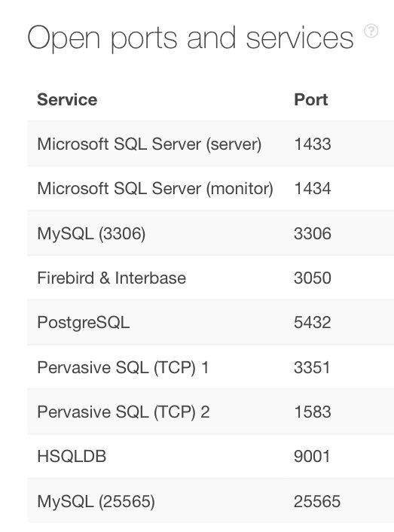Select the Pervasive SQL (TCP) 1 row
This screenshot has width=394, height=532.
click(x=211, y=367)
